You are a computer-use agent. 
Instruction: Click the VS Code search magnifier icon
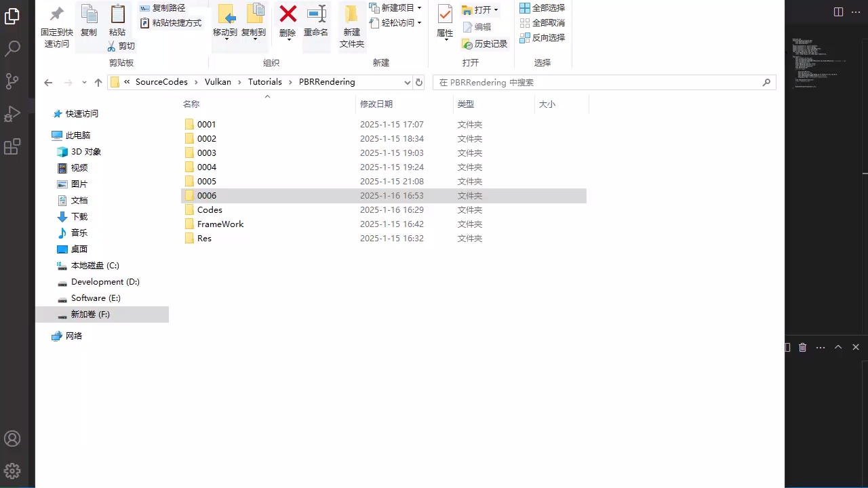[x=13, y=49]
